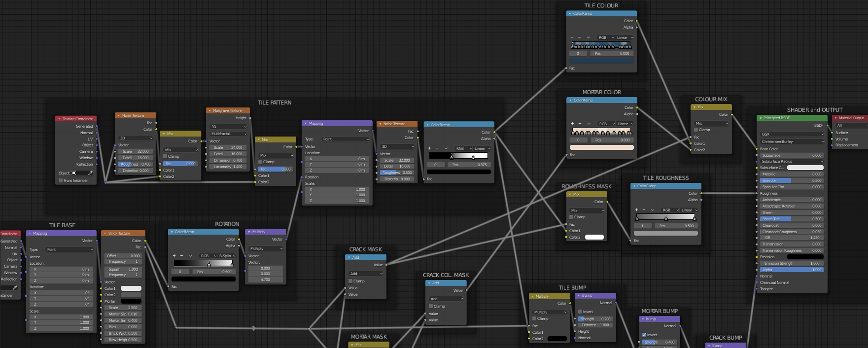Viewport: 868px width, 348px height.
Task: Remove a color stop in Tile Colour ColorRamp
Action: 579,37
